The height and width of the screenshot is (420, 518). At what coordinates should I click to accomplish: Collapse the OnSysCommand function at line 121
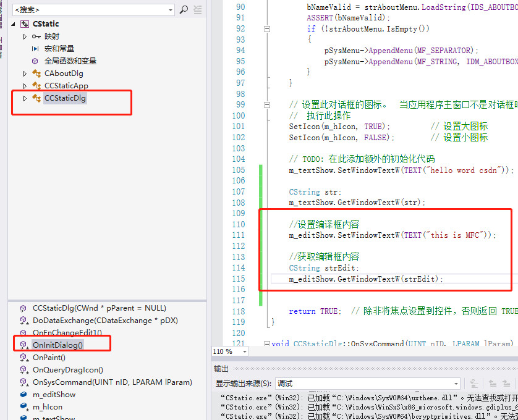(267, 344)
